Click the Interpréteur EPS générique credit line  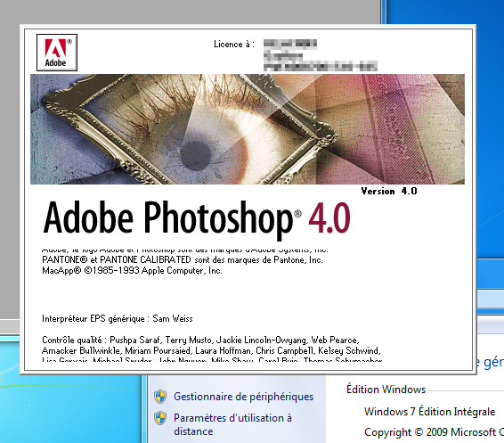pyautogui.click(x=118, y=318)
